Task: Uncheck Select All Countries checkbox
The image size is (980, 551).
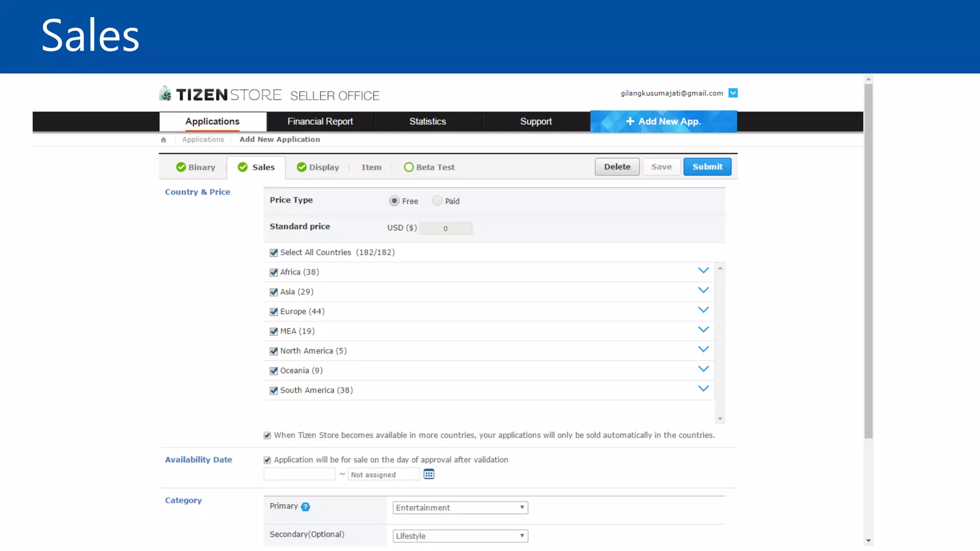Action: (274, 253)
